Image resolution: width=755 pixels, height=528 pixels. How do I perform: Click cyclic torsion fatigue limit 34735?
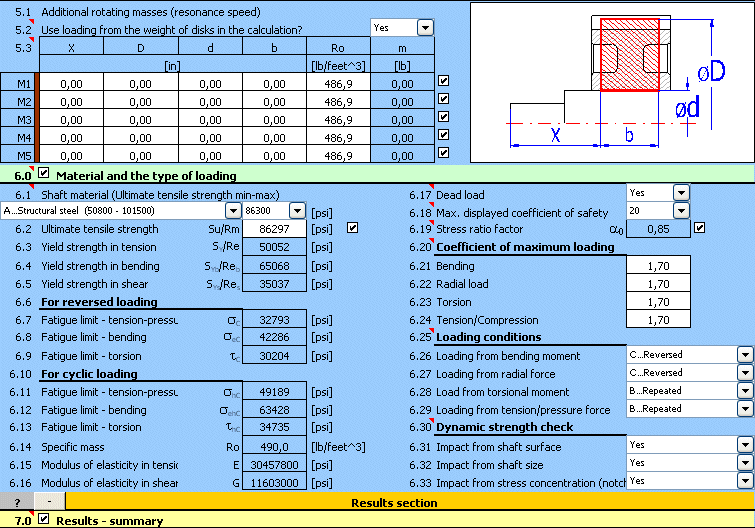click(274, 427)
